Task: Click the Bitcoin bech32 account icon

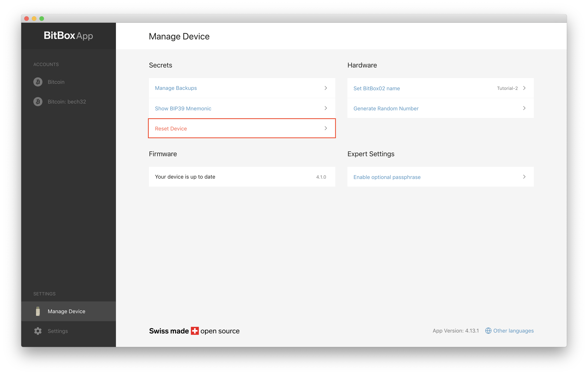Action: pos(38,102)
